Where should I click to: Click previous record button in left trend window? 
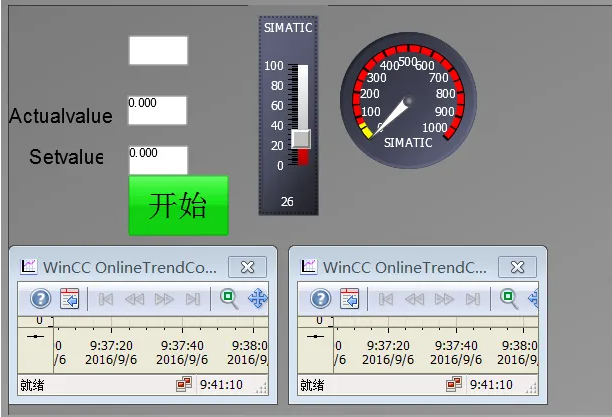pos(134,298)
